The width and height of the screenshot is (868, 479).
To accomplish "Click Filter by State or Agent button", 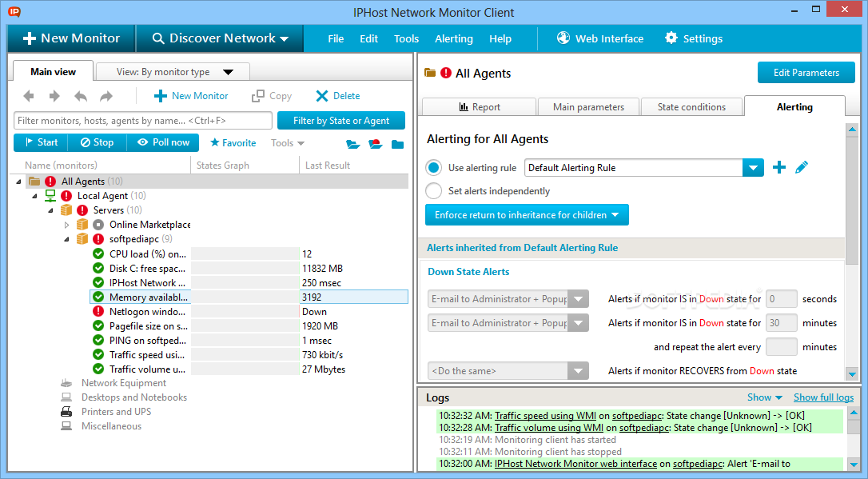I will tap(341, 121).
